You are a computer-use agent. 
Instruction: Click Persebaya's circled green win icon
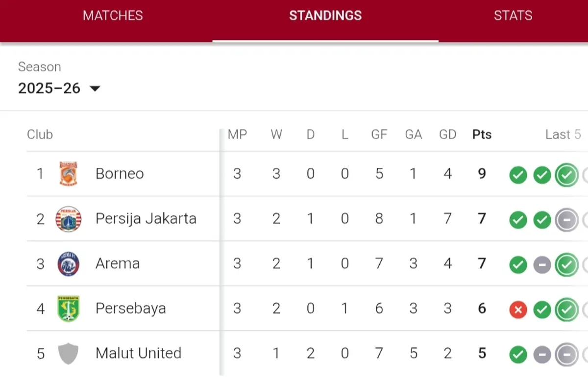(x=566, y=310)
